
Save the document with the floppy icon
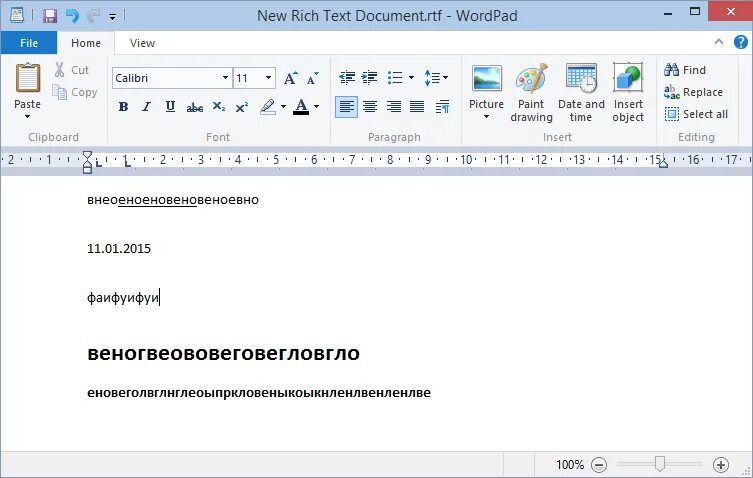(49, 16)
